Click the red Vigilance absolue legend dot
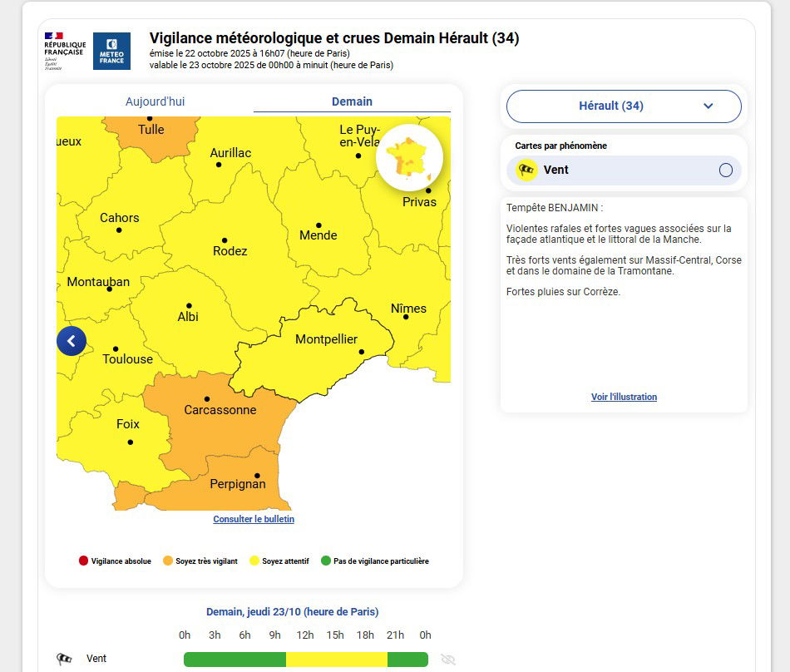 (83, 561)
